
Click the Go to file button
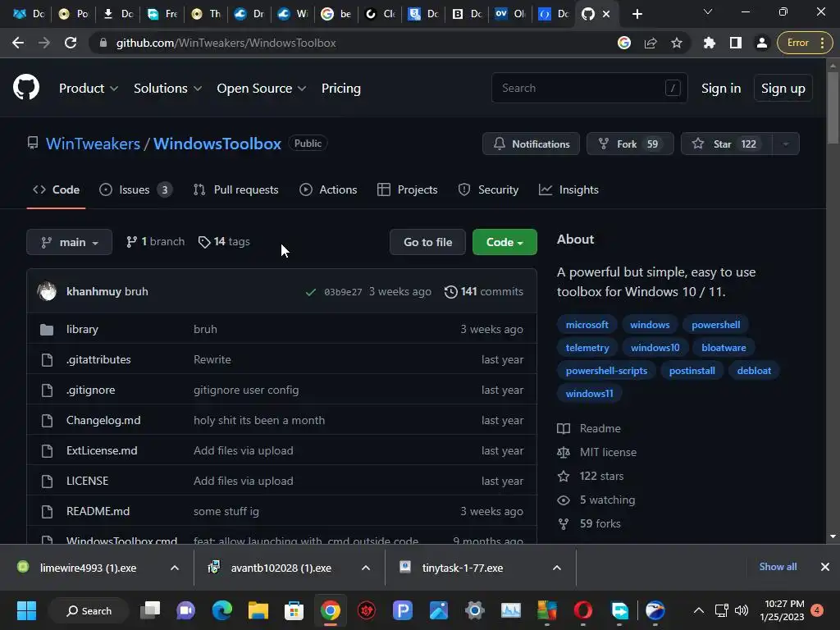427,242
